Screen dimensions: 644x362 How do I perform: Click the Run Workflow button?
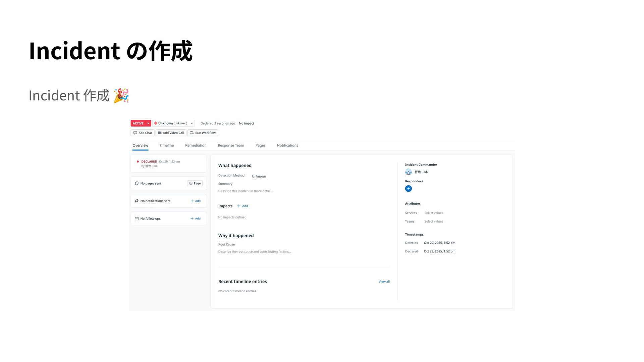(203, 133)
